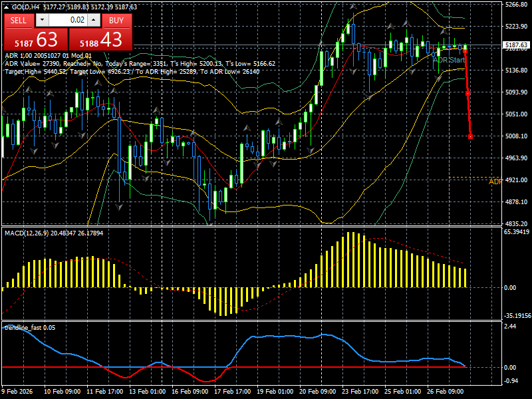Click the red SELL button
Screen dimensions: 532x399
[19, 21]
